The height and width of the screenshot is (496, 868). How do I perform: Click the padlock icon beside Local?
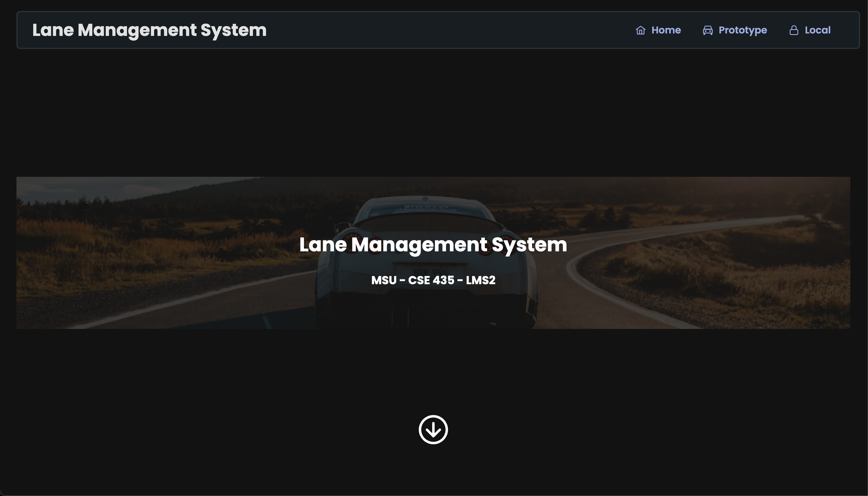coord(794,30)
